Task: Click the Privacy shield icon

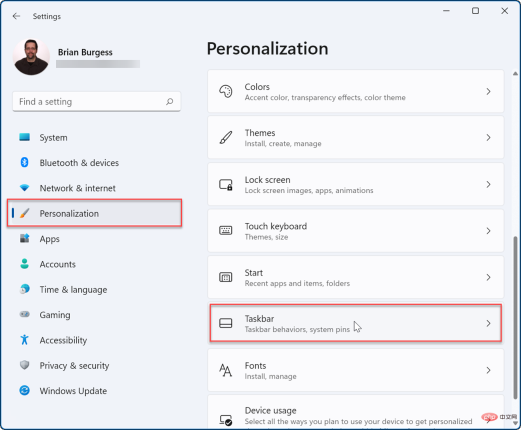Action: click(x=24, y=365)
